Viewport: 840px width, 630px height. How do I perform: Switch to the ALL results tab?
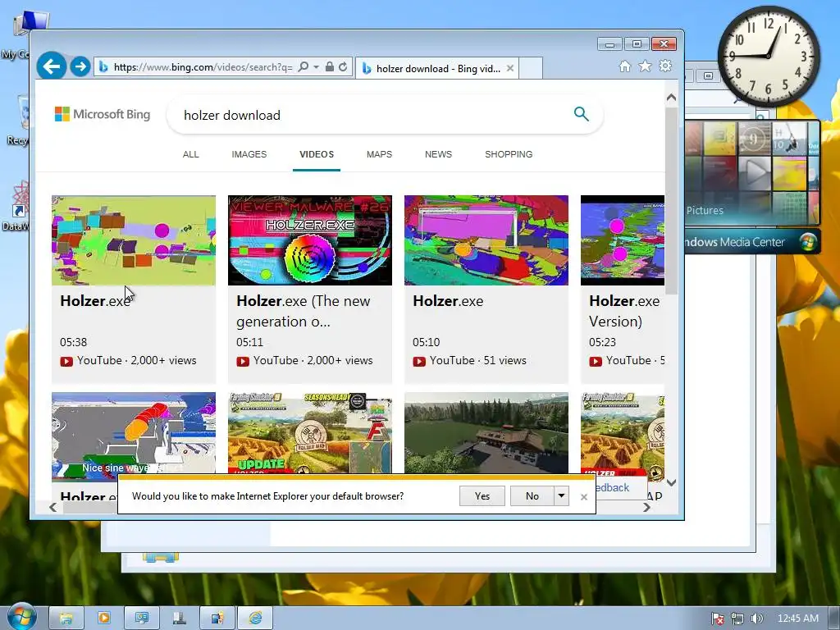click(x=190, y=154)
